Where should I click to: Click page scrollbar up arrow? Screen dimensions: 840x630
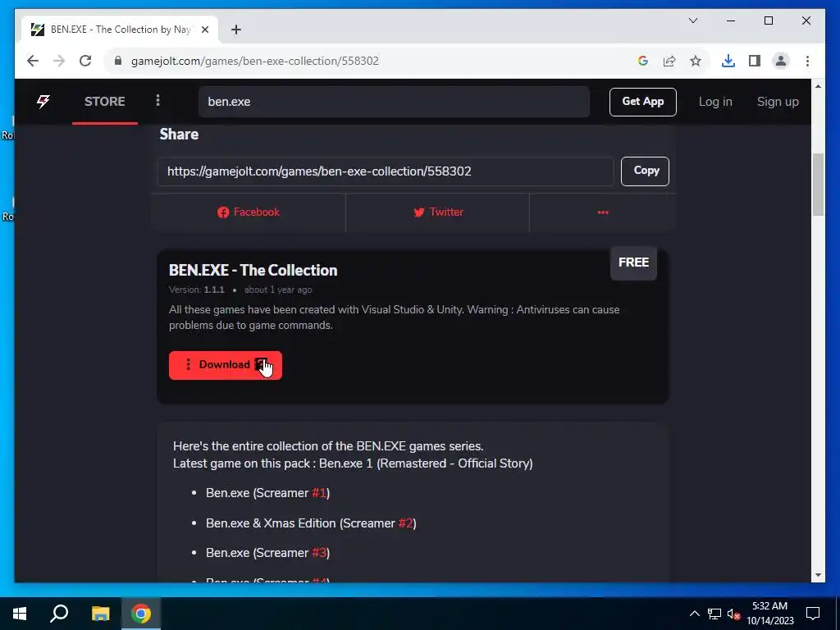tap(818, 86)
